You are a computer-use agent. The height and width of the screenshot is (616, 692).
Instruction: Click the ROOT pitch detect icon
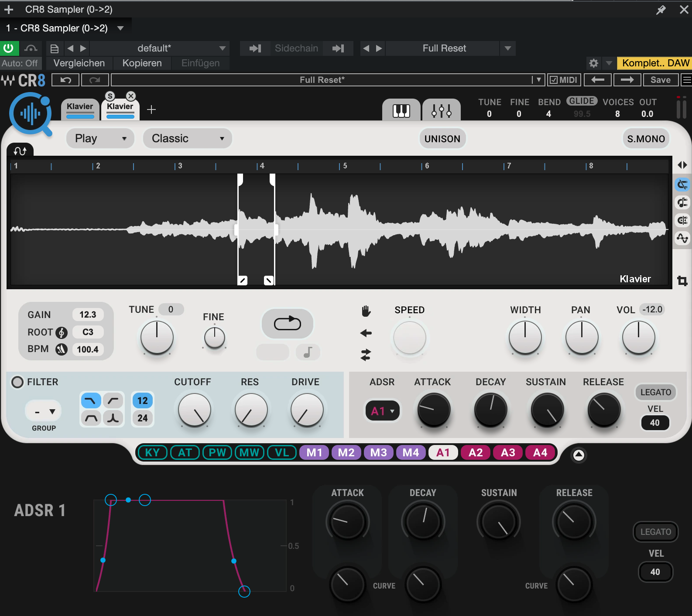(62, 332)
